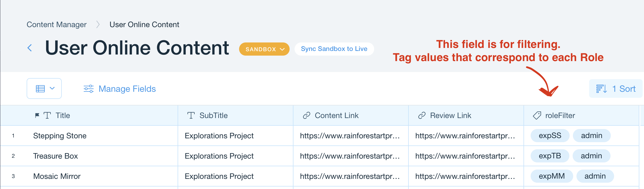
Task: Click the primary field flag icon
Action: pyautogui.click(x=37, y=115)
